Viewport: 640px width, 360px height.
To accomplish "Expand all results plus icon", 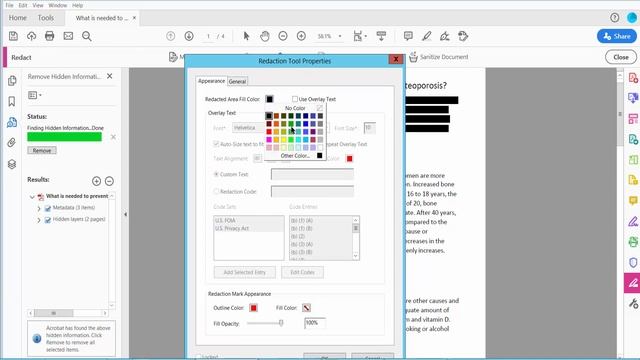I will (96, 181).
